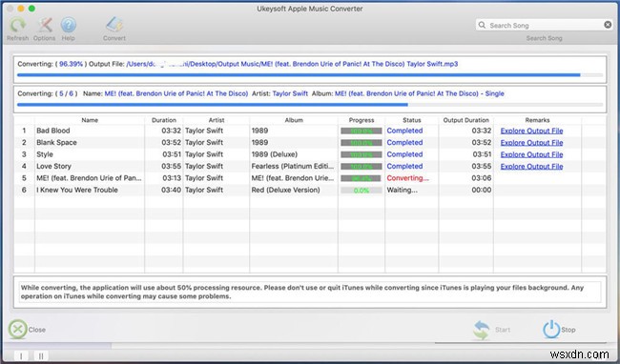Click the Artist column header
Screen dimensions: 620x364
click(x=217, y=120)
